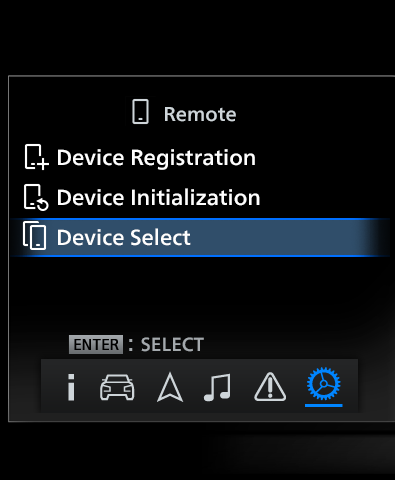The width and height of the screenshot is (395, 480).
Task: Click the phone icon beside Remote title
Action: click(140, 112)
